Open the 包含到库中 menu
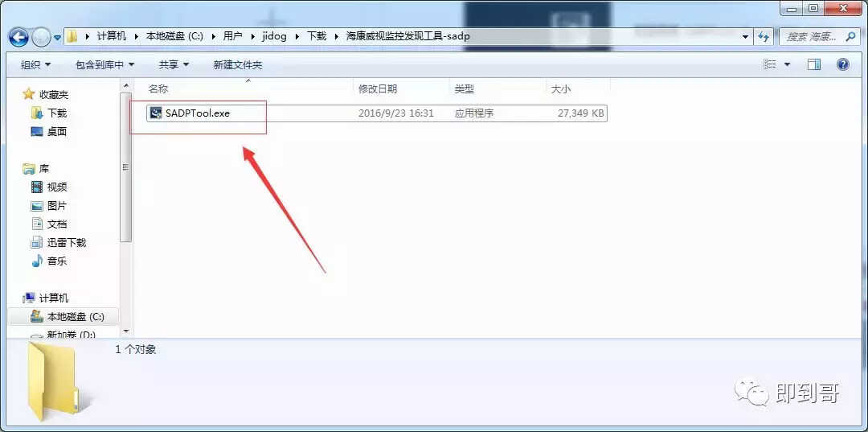 coord(105,65)
